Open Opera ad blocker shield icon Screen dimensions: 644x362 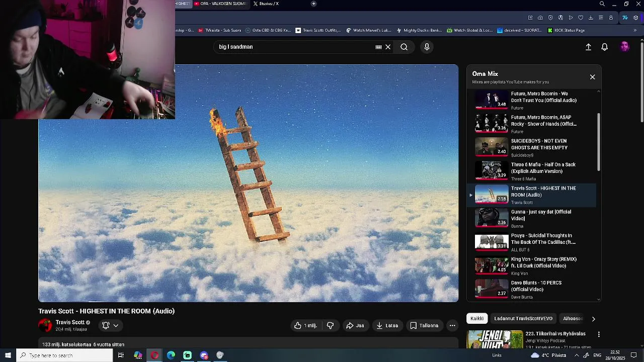[550, 18]
